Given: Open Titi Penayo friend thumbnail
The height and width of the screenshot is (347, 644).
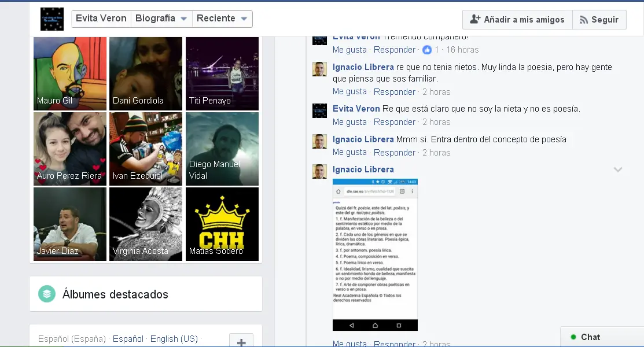Looking at the screenshot, I should [222, 73].
